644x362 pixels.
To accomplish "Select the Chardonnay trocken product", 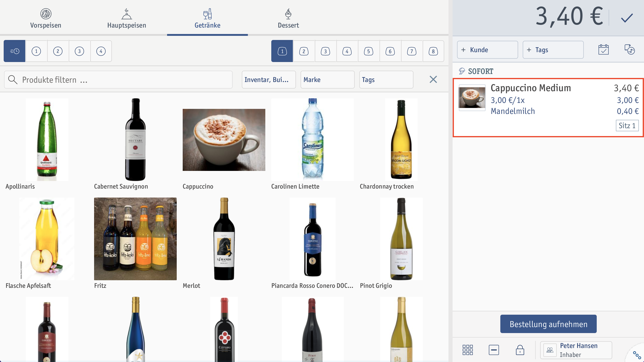I will point(401,144).
